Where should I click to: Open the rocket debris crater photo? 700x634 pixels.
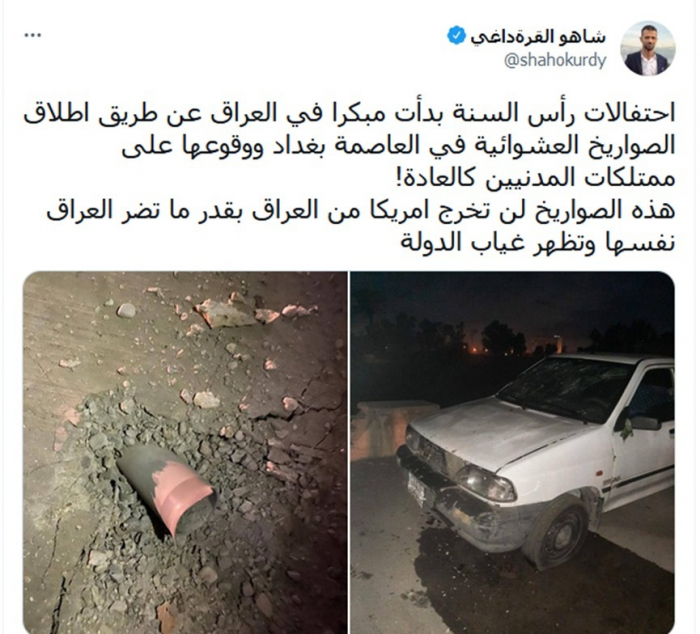point(185,452)
